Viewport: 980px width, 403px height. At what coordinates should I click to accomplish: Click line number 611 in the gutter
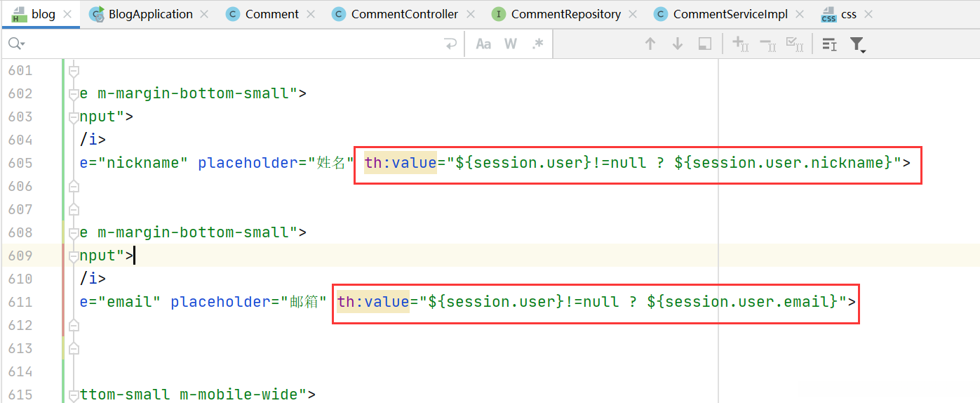coord(20,302)
